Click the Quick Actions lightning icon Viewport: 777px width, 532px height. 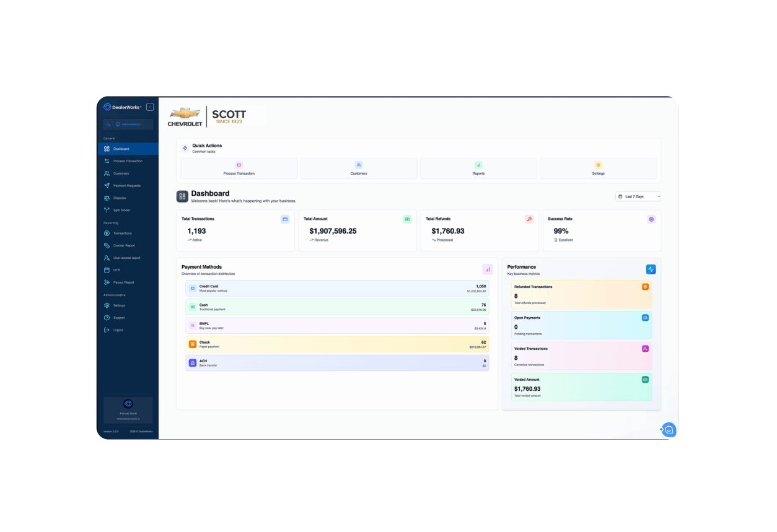(185, 148)
